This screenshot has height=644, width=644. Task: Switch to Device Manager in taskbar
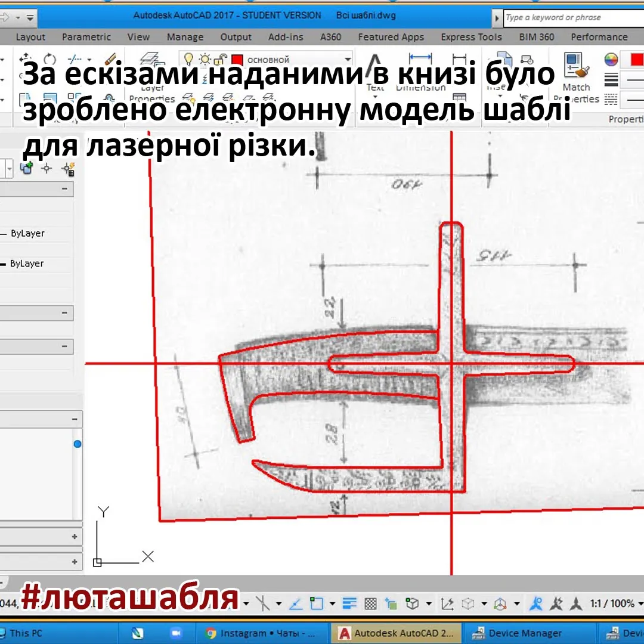tap(516, 633)
